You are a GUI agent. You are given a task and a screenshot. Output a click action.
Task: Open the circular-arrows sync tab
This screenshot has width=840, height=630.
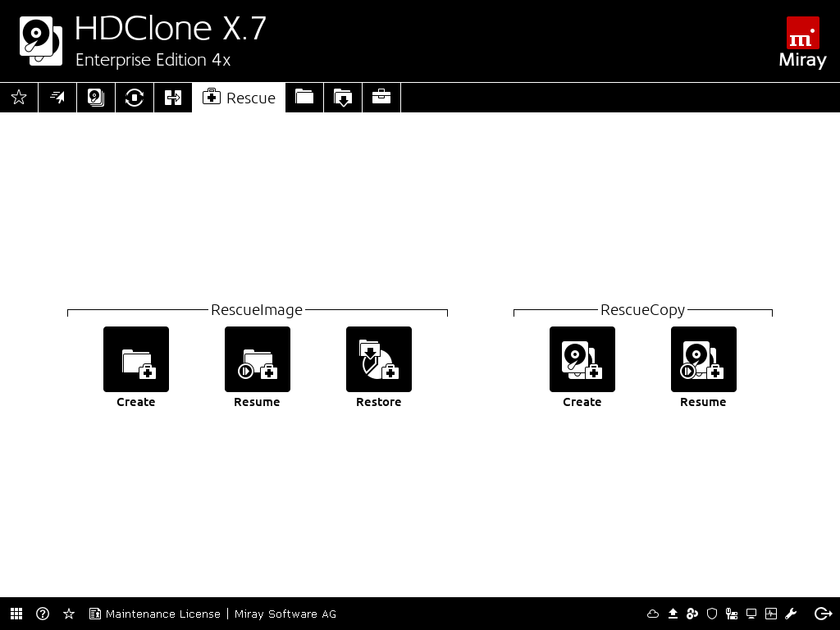click(x=135, y=98)
